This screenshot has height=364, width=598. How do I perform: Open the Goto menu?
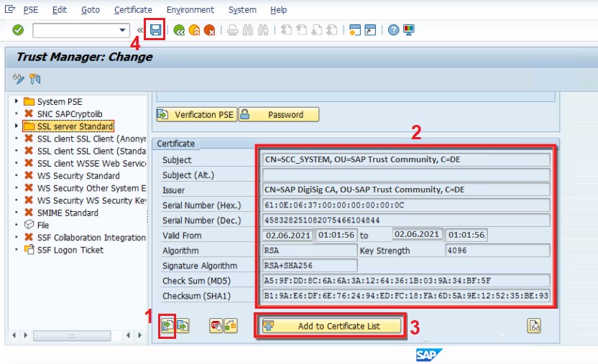91,10
